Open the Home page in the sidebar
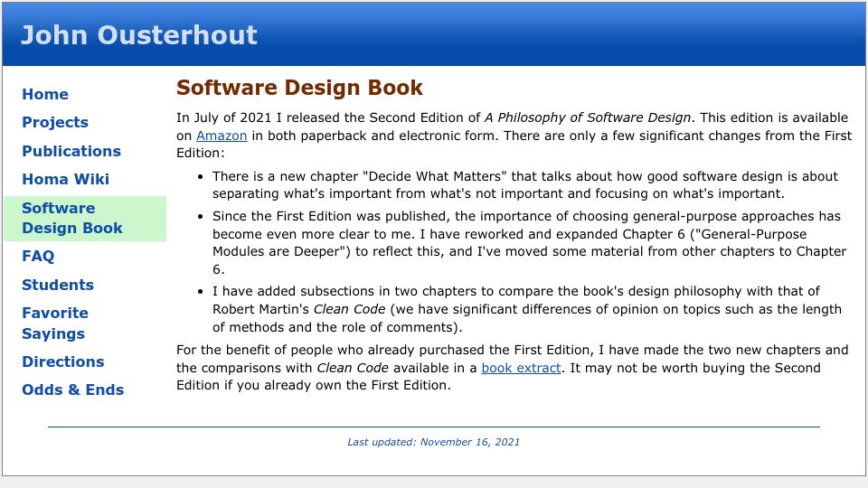This screenshot has width=868, height=488. tap(45, 95)
